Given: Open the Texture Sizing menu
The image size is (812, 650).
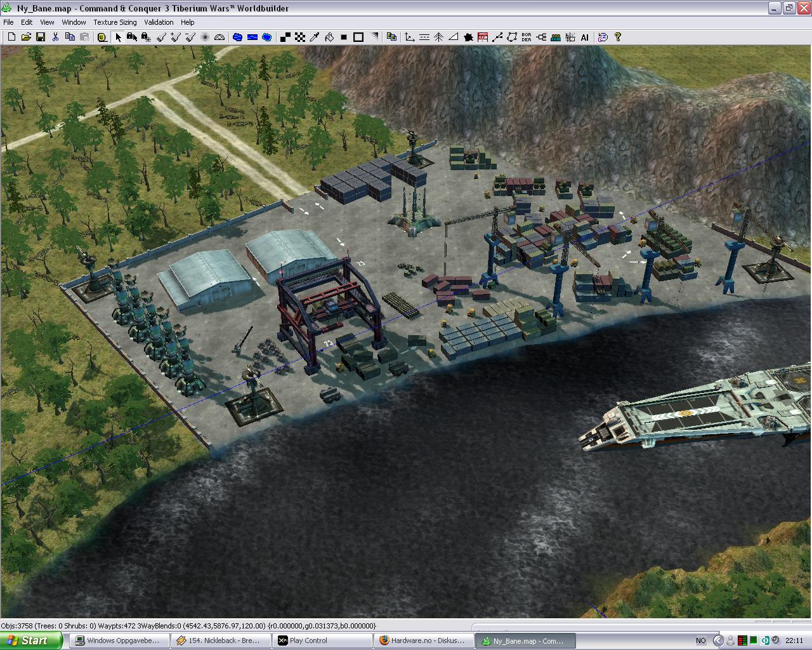Looking at the screenshot, I should 115,22.
